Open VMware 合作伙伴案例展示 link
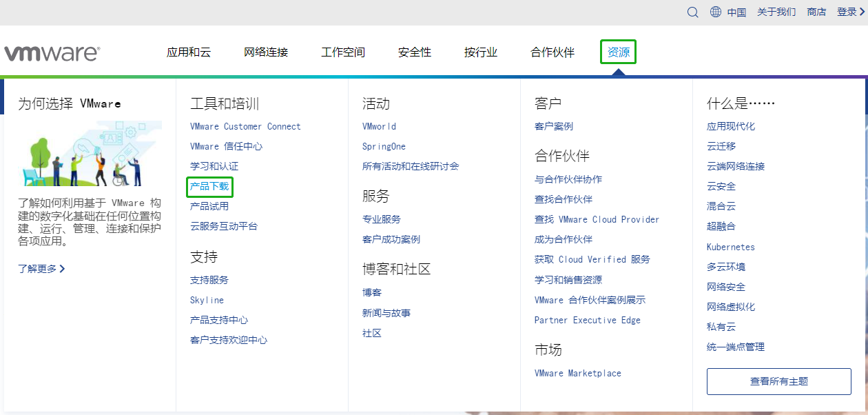 tap(590, 300)
